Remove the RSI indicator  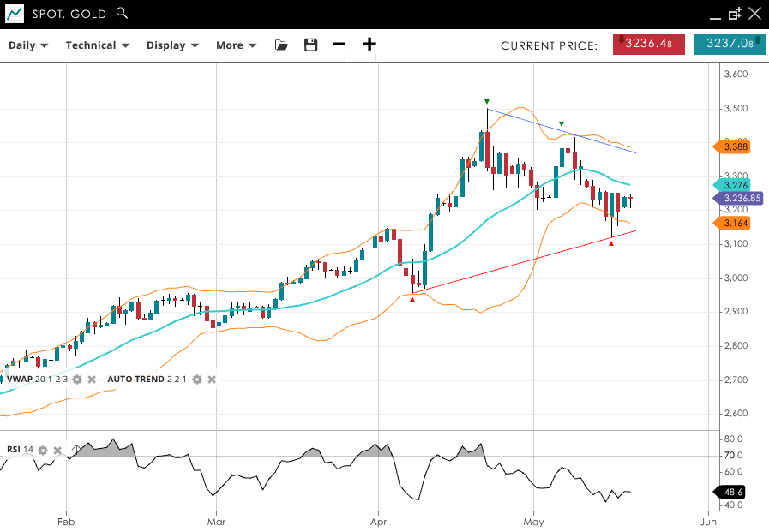tap(57, 450)
